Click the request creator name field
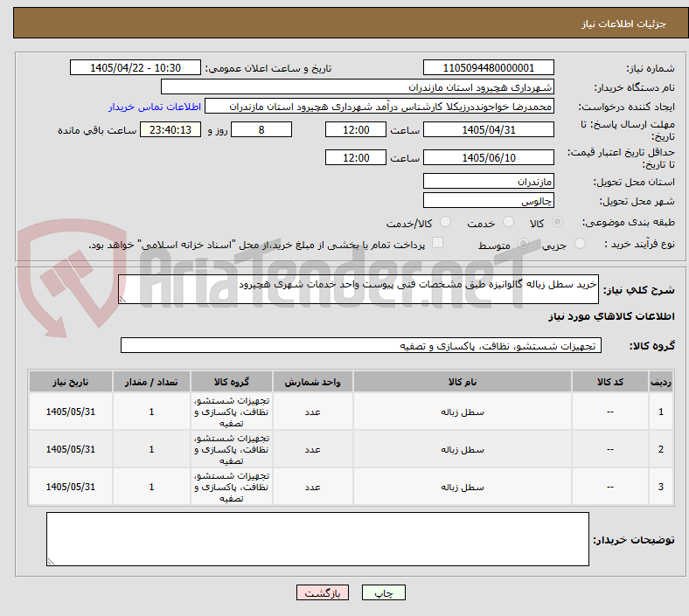 click(x=379, y=107)
